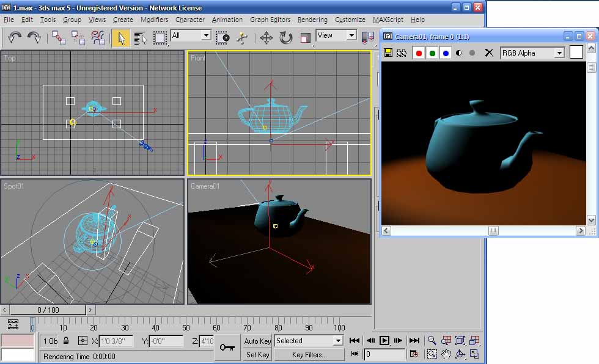The width and height of the screenshot is (599, 364).
Task: Choose the Select Object arrow tool
Action: point(121,38)
